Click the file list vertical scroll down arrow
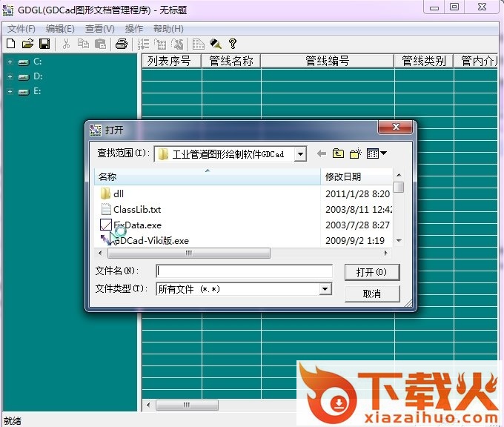Screen dimensions: 504x427 point(399,240)
